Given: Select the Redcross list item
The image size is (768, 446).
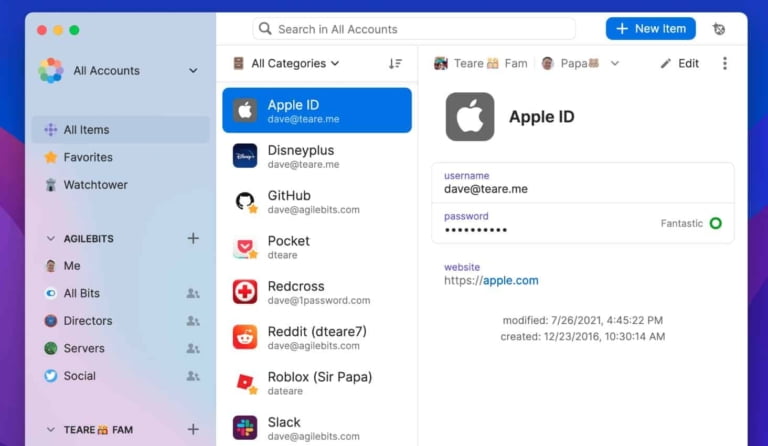Looking at the screenshot, I should [317, 292].
